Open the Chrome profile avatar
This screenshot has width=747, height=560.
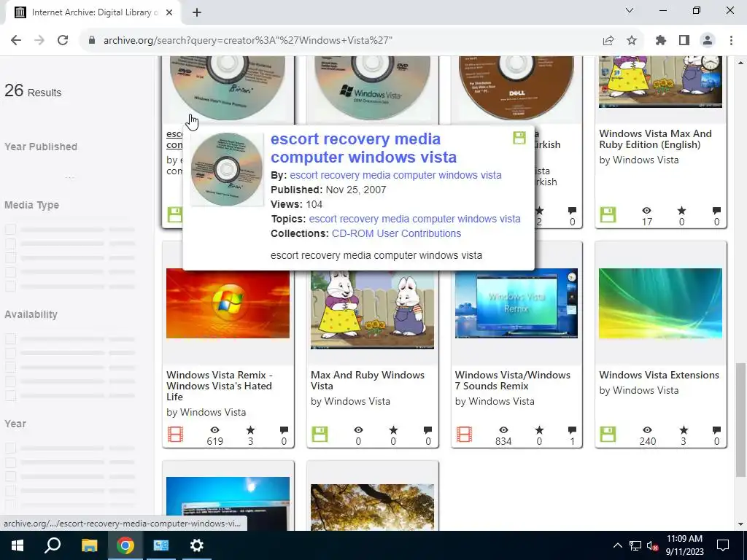(x=708, y=41)
